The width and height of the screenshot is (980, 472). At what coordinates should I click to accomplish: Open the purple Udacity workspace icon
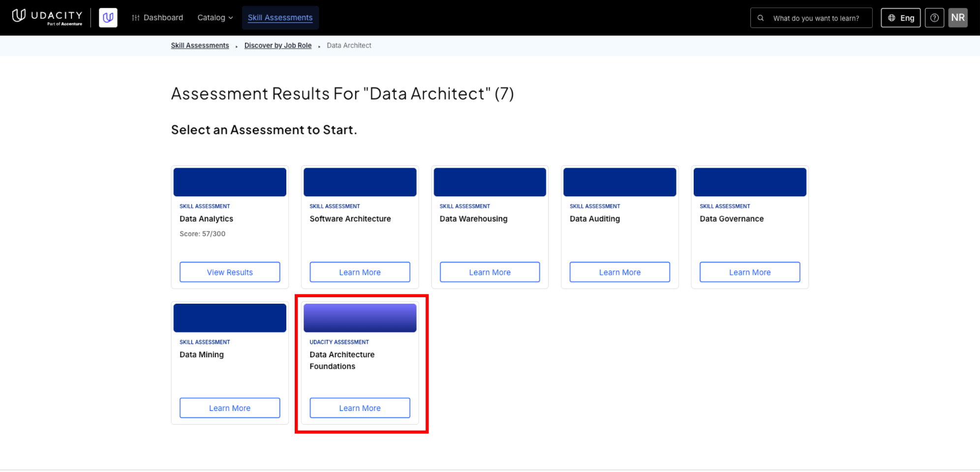108,18
